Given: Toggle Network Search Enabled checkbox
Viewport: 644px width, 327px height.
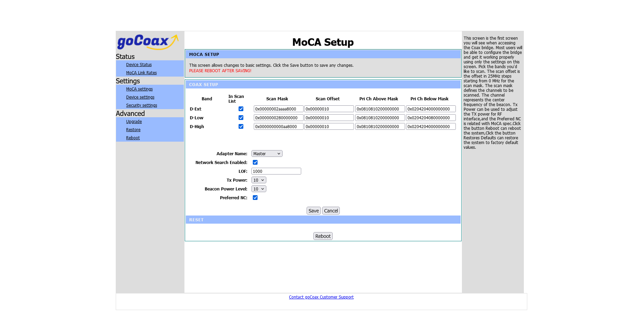Looking at the screenshot, I should pos(255,162).
